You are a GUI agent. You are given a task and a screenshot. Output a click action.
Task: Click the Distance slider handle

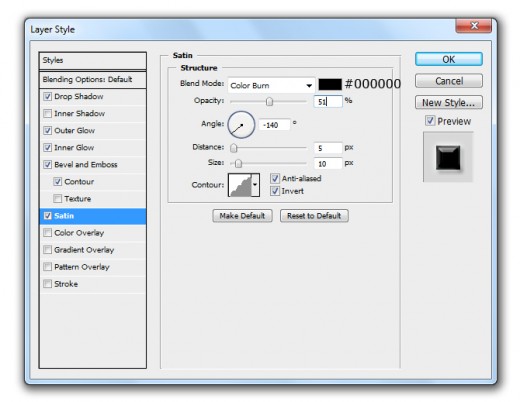[234, 148]
